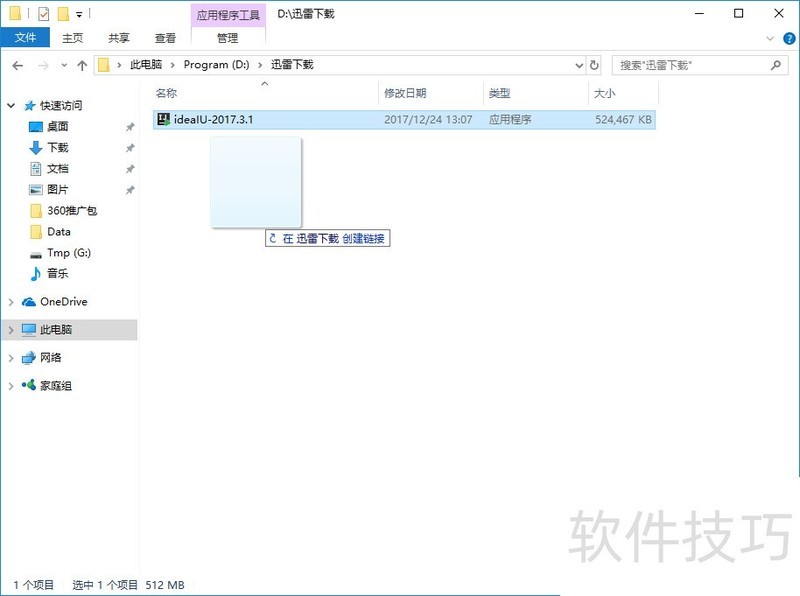Click the 迅雷下载 breadcrumb segment
The image size is (800, 596).
click(x=292, y=65)
